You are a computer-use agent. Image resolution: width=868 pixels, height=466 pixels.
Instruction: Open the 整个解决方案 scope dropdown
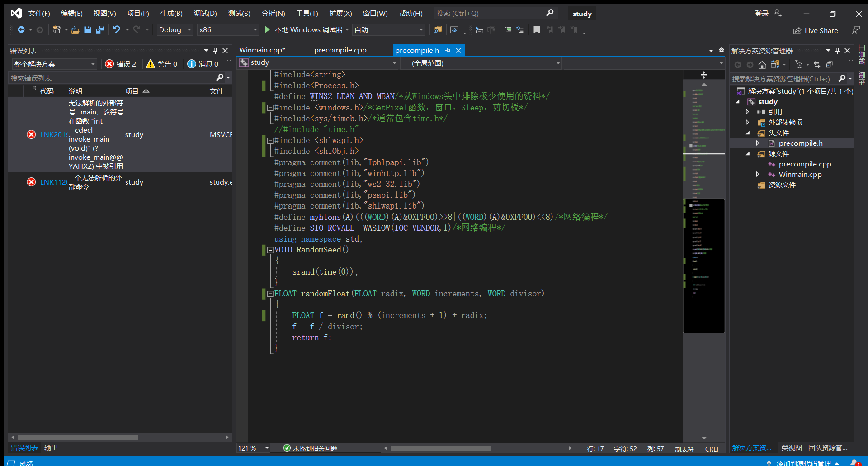click(55, 64)
